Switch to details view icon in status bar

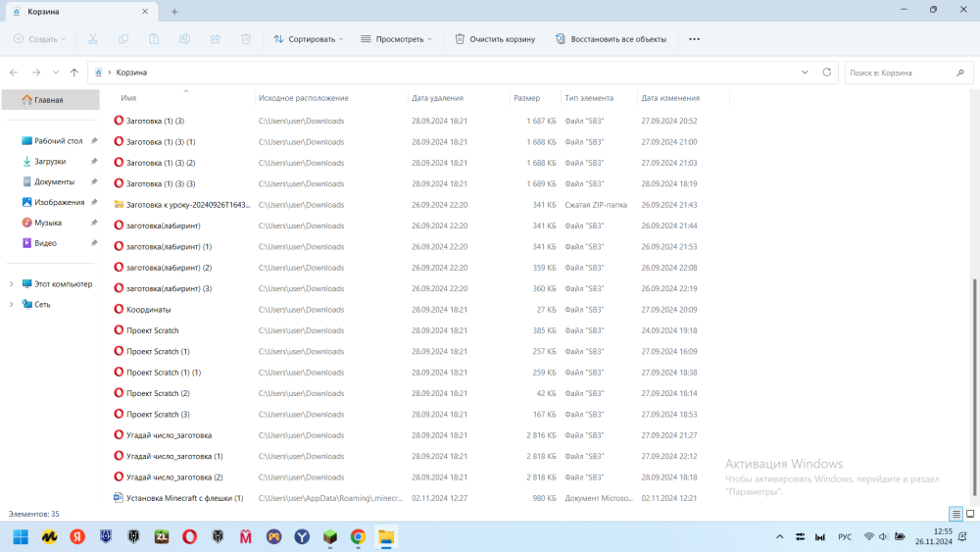coord(956,514)
